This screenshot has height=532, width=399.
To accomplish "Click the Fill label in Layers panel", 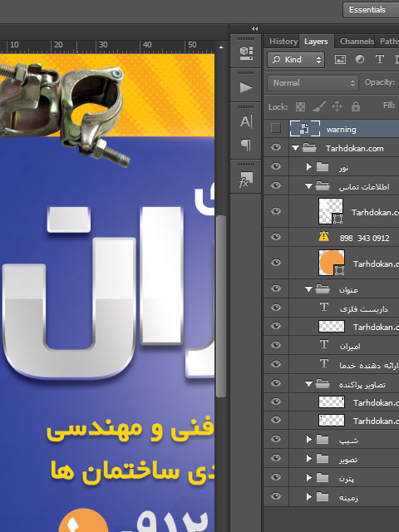I will pyautogui.click(x=389, y=106).
